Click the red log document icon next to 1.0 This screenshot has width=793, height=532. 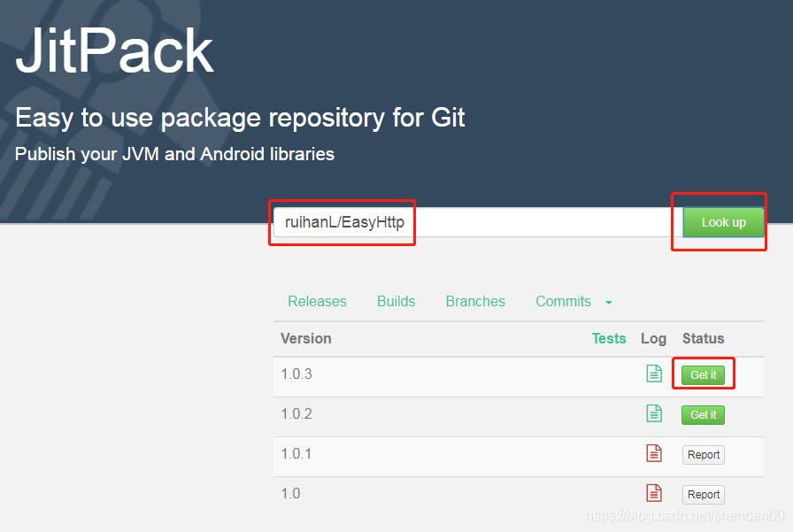[x=654, y=493]
